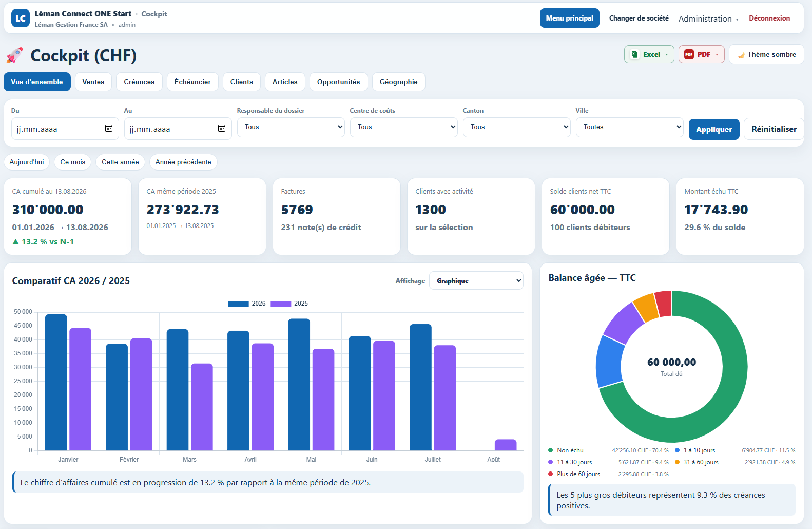
Task: Switch to the Créances tab
Action: coord(139,82)
